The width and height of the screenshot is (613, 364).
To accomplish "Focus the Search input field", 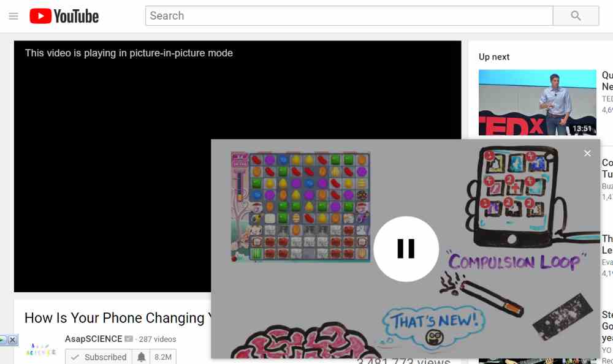I will pos(349,16).
